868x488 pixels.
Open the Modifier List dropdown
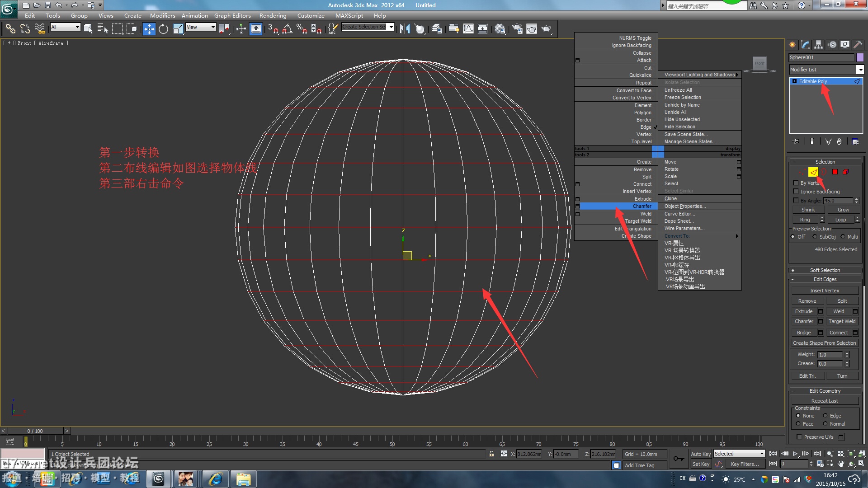(x=860, y=70)
